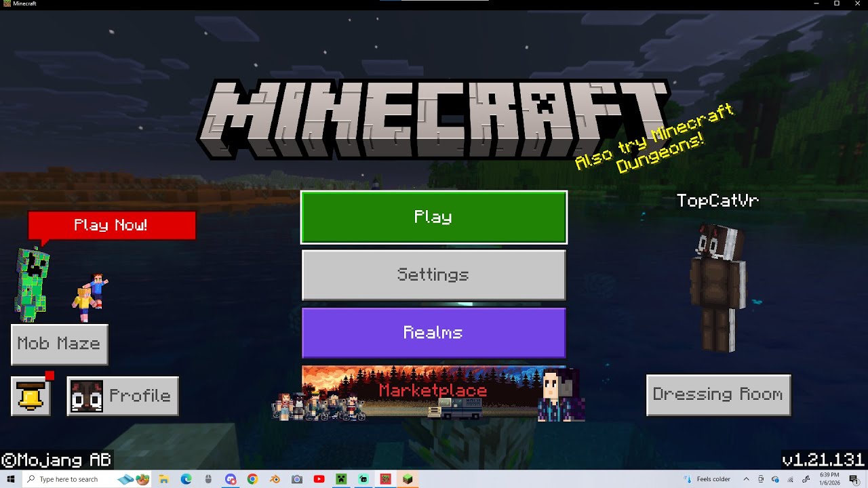Open the creeper-face Minecraft icon in the taskbar
Viewport: 868px width, 488px height.
(341, 479)
